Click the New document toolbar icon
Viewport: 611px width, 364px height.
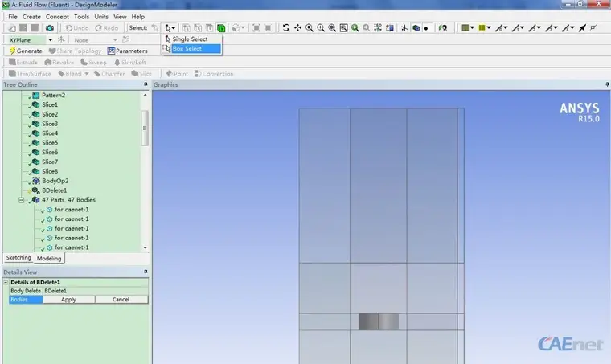(12, 27)
